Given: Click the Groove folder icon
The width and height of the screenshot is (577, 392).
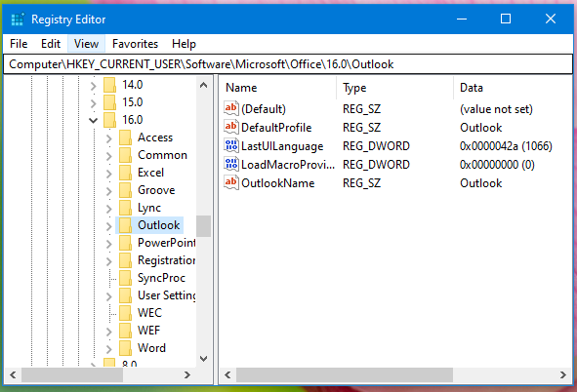Looking at the screenshot, I should [x=125, y=190].
